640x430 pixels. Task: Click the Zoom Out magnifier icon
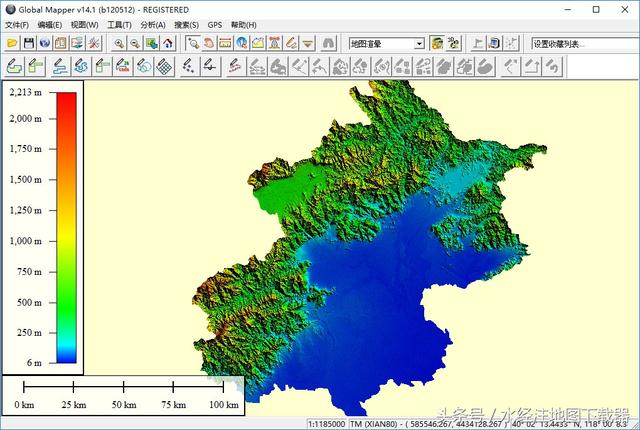(x=135, y=43)
